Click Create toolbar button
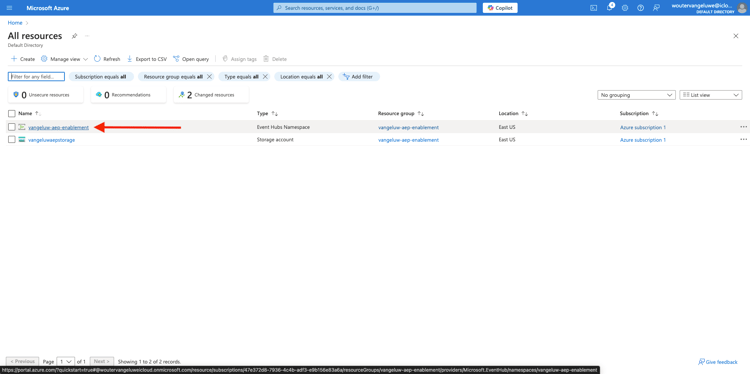The height and width of the screenshot is (374, 750). click(x=23, y=59)
